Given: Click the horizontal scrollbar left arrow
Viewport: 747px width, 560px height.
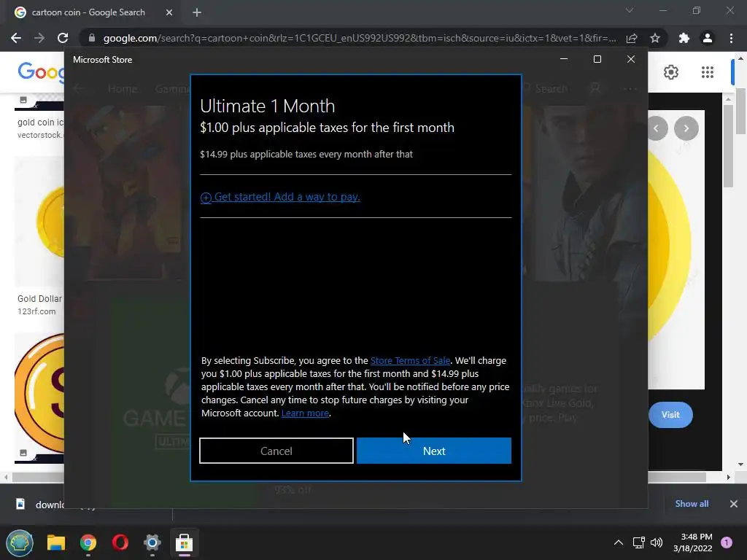Looking at the screenshot, I should (6, 477).
